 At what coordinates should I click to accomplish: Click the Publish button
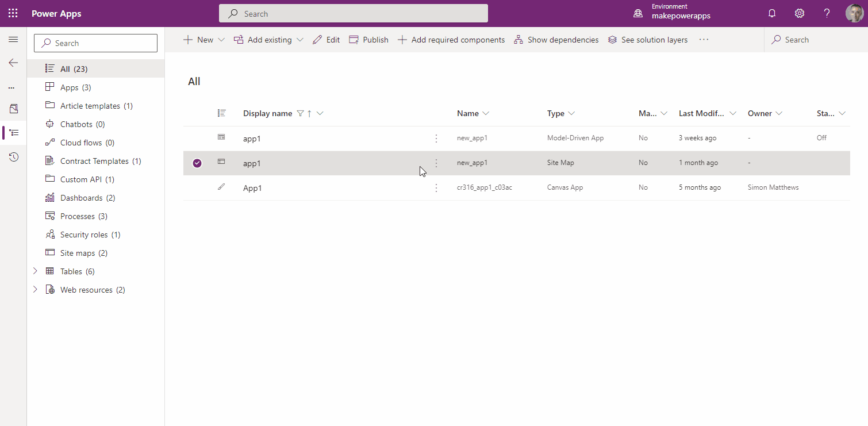369,40
